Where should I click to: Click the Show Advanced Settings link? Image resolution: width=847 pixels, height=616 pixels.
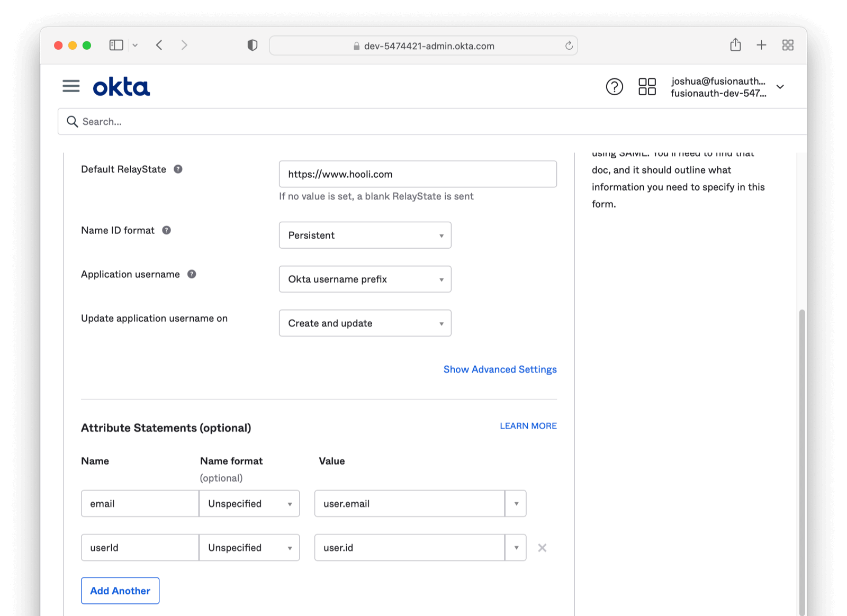tap(500, 369)
